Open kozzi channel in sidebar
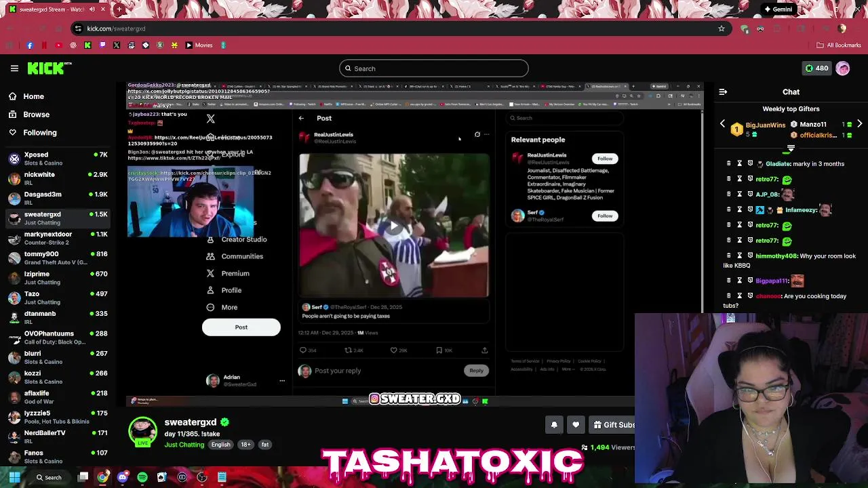Image resolution: width=868 pixels, height=488 pixels. [58, 377]
